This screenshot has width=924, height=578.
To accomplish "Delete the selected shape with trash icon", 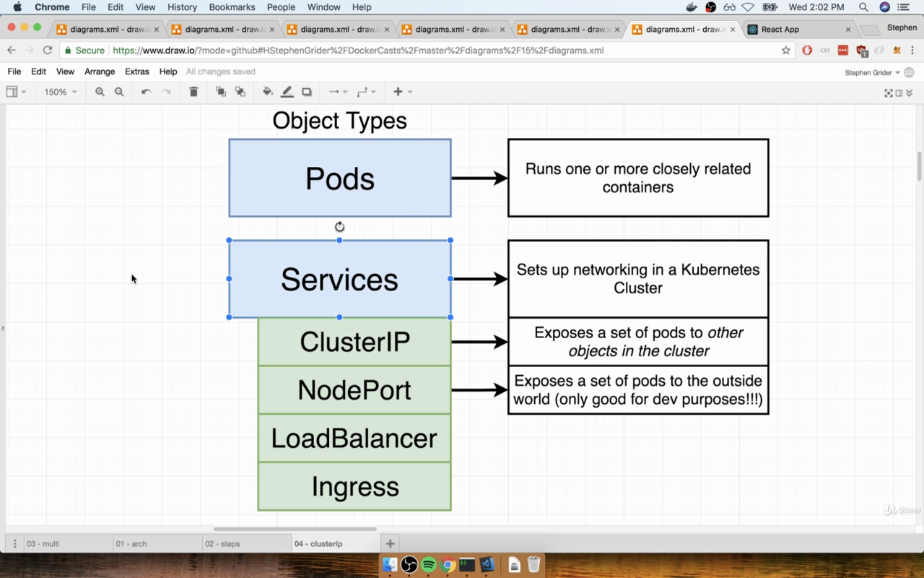I will (x=193, y=92).
